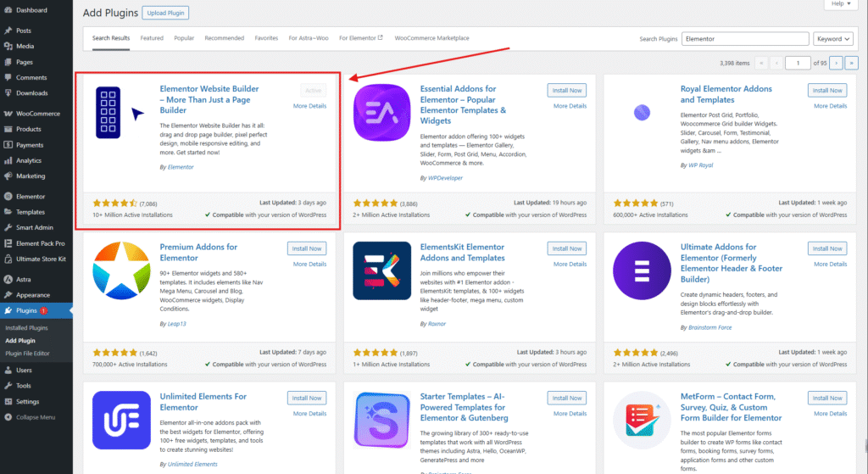Open the WooCommerce Marketplace tab
This screenshot has height=474, width=868.
click(431, 38)
